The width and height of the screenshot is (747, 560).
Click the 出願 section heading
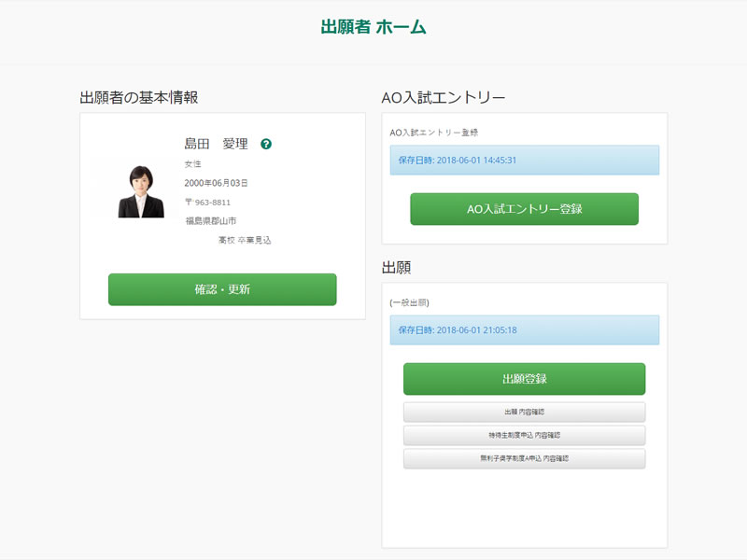point(397,267)
